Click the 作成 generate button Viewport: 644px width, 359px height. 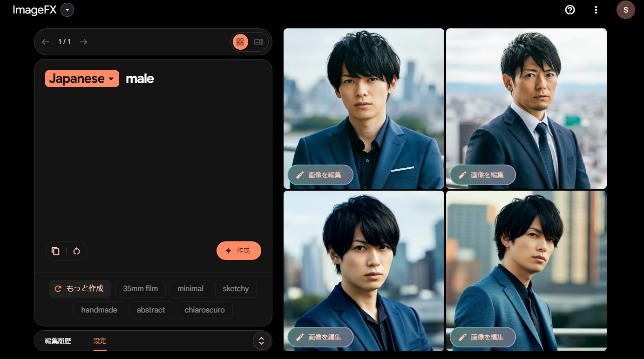[x=239, y=251]
